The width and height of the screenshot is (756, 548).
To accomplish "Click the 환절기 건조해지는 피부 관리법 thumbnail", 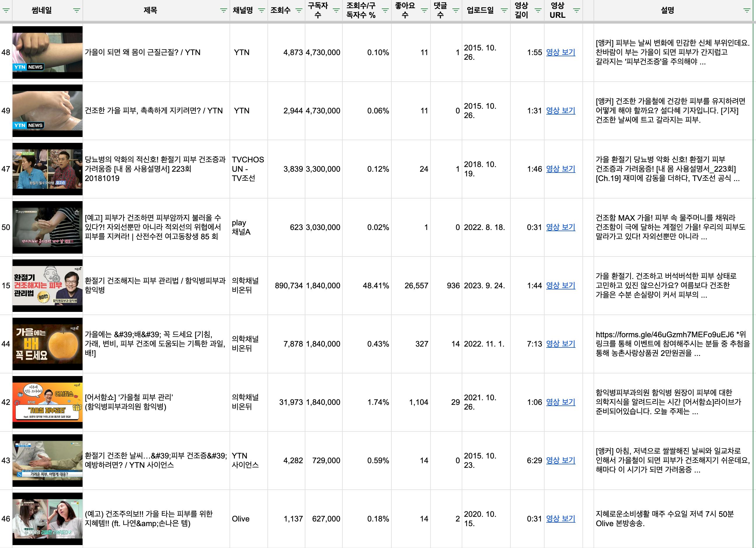I will 47,285.
